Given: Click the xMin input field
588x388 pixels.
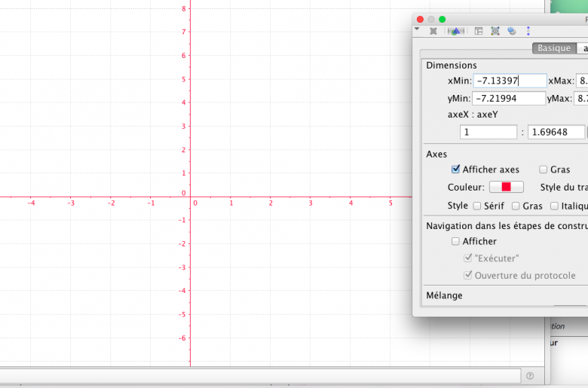Looking at the screenshot, I should tap(510, 81).
